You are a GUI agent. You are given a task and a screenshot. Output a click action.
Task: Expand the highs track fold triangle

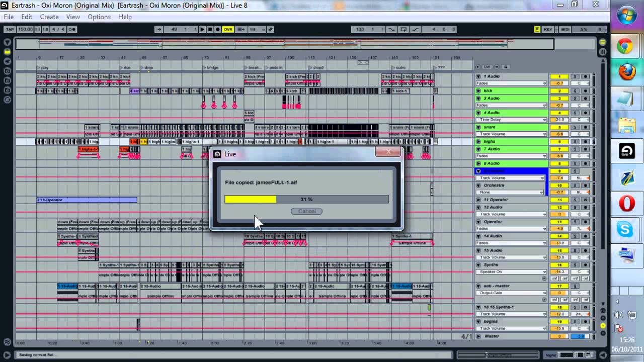pyautogui.click(x=478, y=142)
